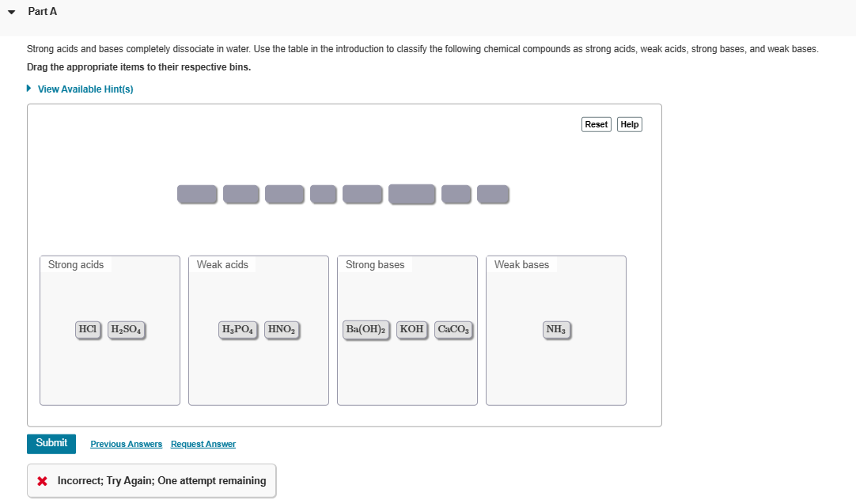Select the H3PO4 chip in Weak acids
The image size is (856, 504).
(x=238, y=330)
